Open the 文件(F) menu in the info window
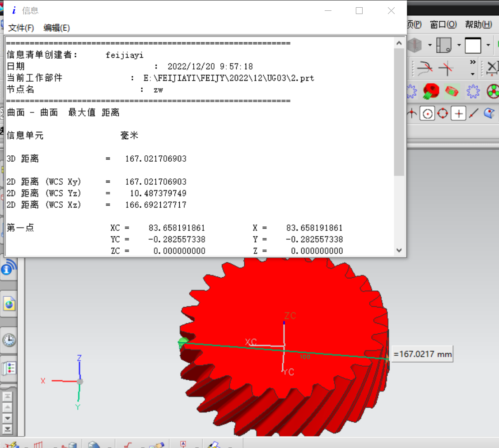Screen dimensions: 499x448 (21, 28)
